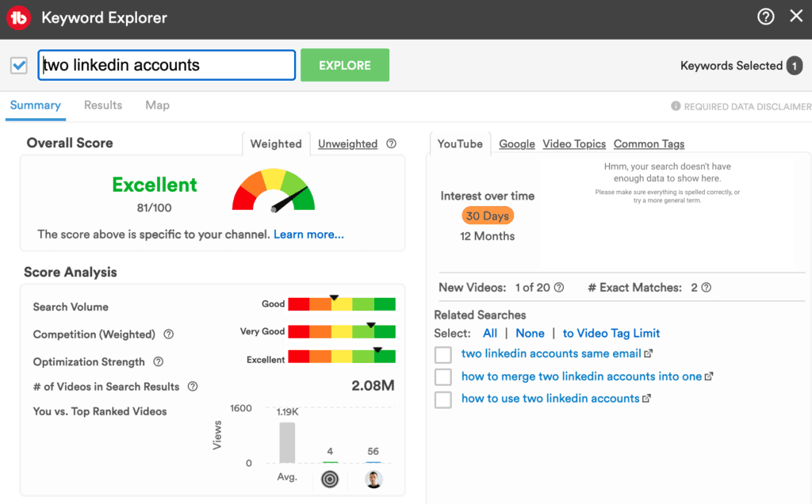
Task: Click help icon next to Optimization Strength
Action: click(x=159, y=361)
